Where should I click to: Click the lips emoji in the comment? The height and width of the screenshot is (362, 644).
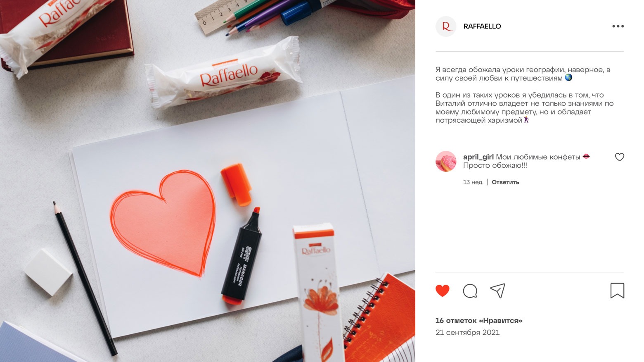pos(586,157)
